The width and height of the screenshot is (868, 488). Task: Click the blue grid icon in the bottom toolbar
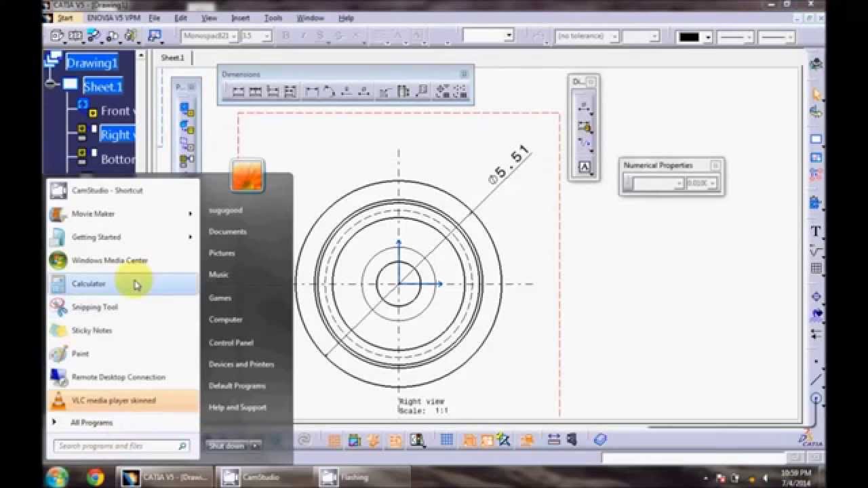[x=446, y=441]
